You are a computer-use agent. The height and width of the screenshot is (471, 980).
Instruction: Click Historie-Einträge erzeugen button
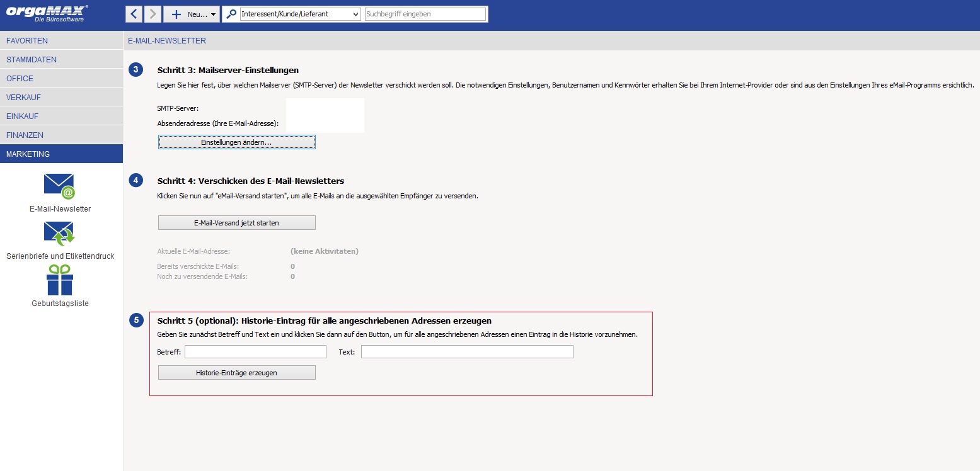(x=236, y=373)
